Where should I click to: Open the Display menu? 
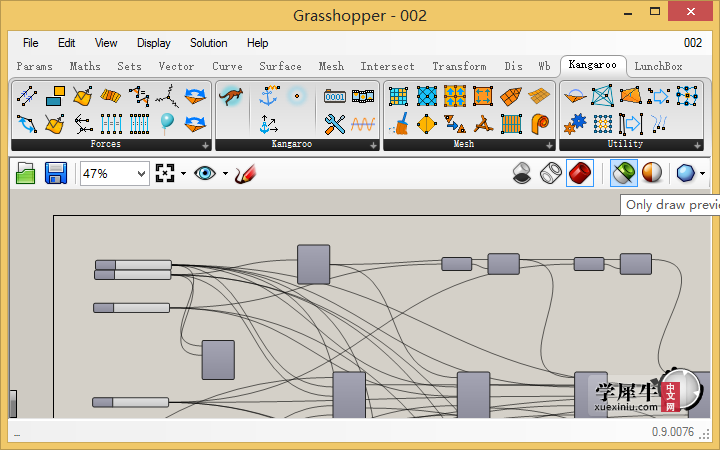pyautogui.click(x=154, y=43)
